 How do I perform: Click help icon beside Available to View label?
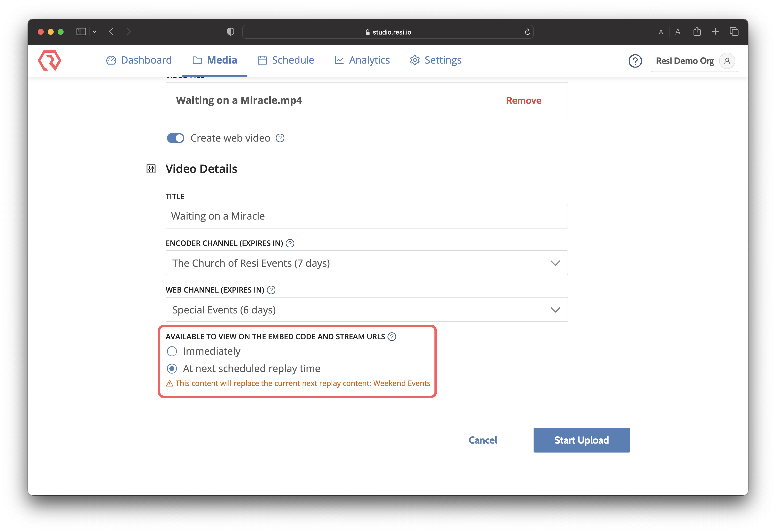click(x=392, y=337)
